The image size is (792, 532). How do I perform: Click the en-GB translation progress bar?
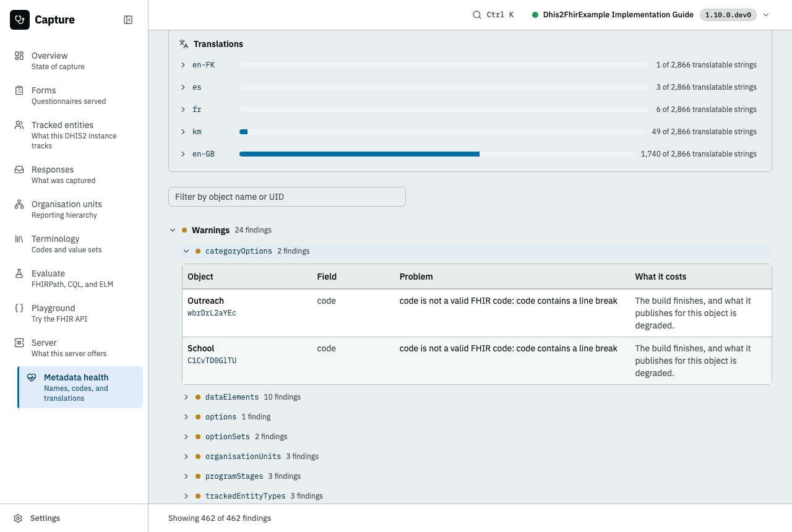click(x=436, y=154)
